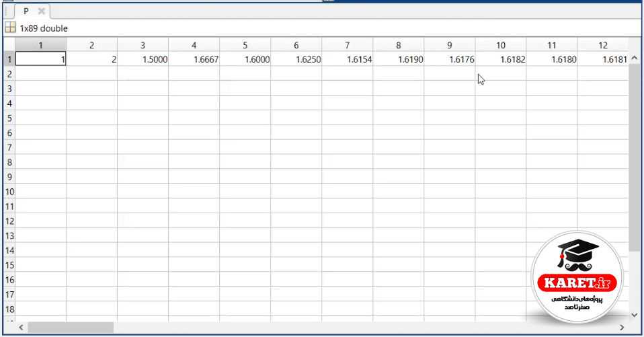Screen dimensions: 644x337
Task: Select column header 2
Action: coord(91,45)
